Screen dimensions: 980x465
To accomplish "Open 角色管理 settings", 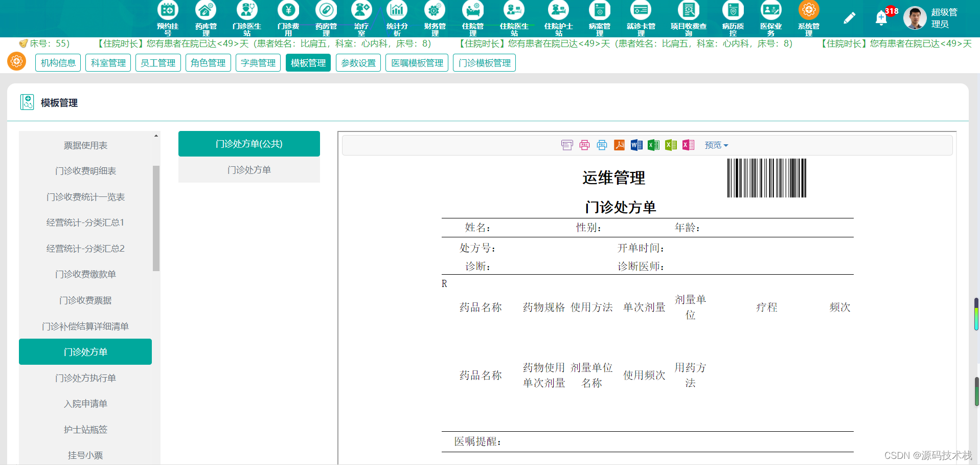I will coord(208,62).
